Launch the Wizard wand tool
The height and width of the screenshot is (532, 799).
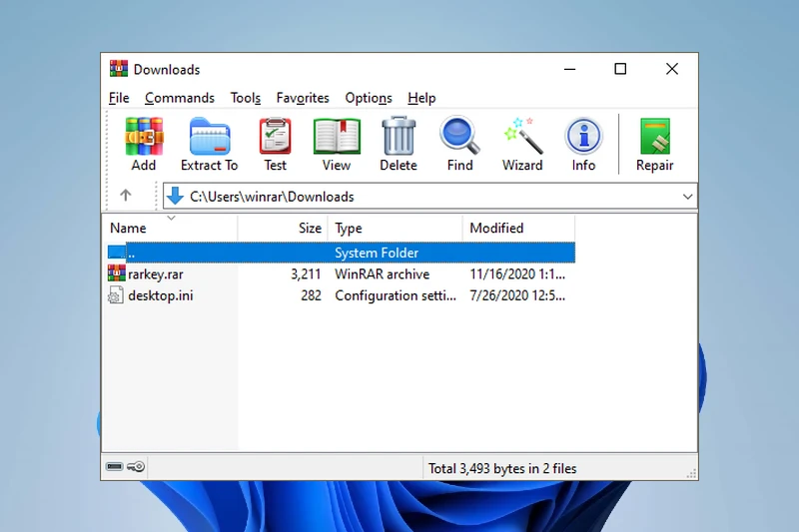[522, 136]
